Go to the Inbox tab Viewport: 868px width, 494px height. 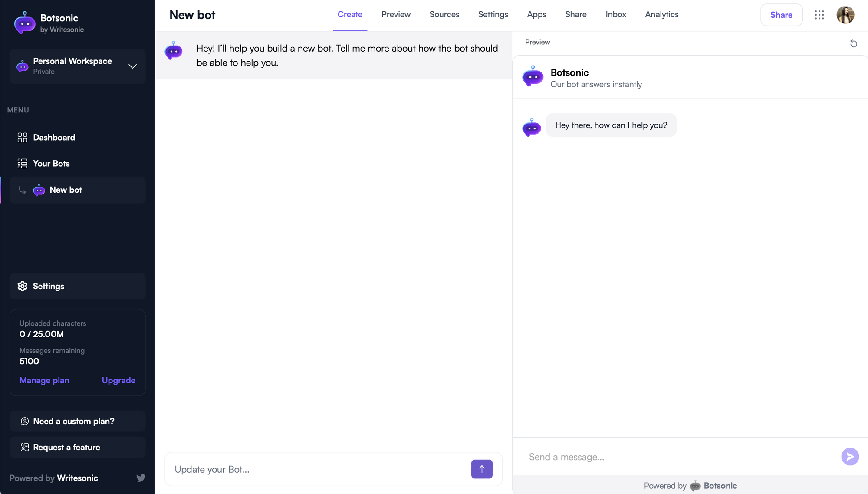(x=616, y=14)
